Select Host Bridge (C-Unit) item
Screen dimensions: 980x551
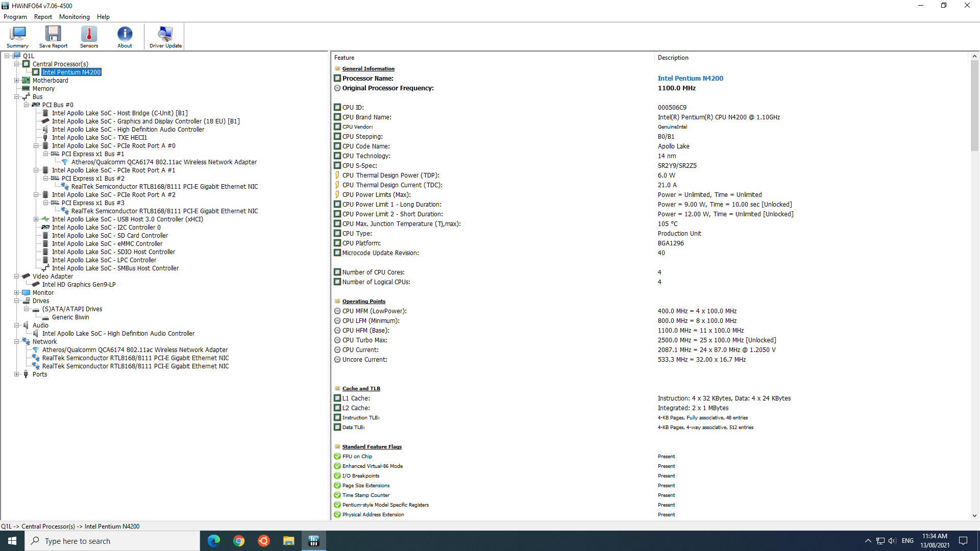pos(120,113)
